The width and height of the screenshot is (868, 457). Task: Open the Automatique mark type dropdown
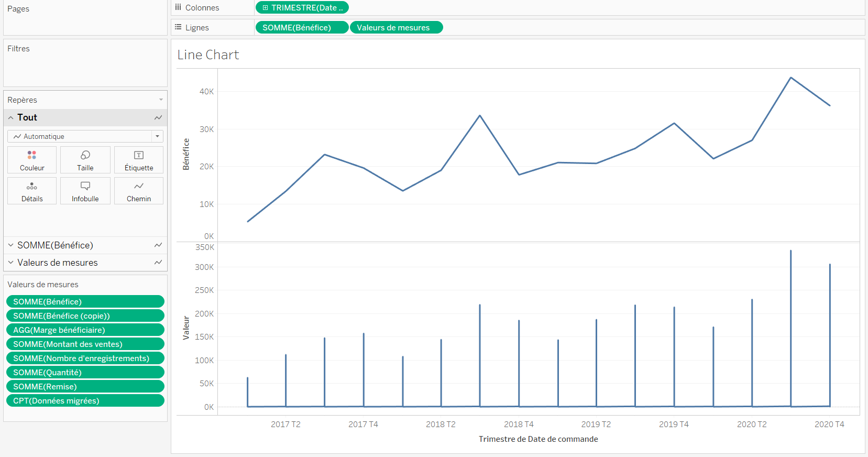click(85, 136)
